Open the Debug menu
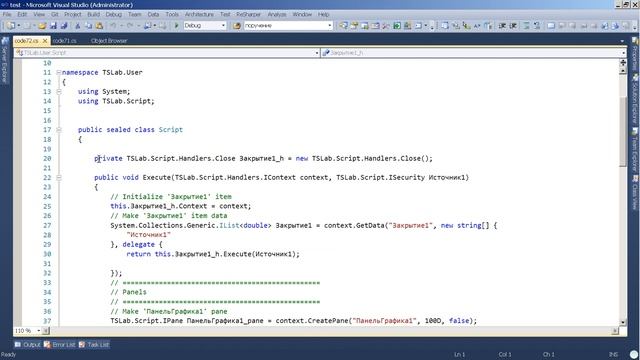Screen dimensions: 640x360 point(114,14)
